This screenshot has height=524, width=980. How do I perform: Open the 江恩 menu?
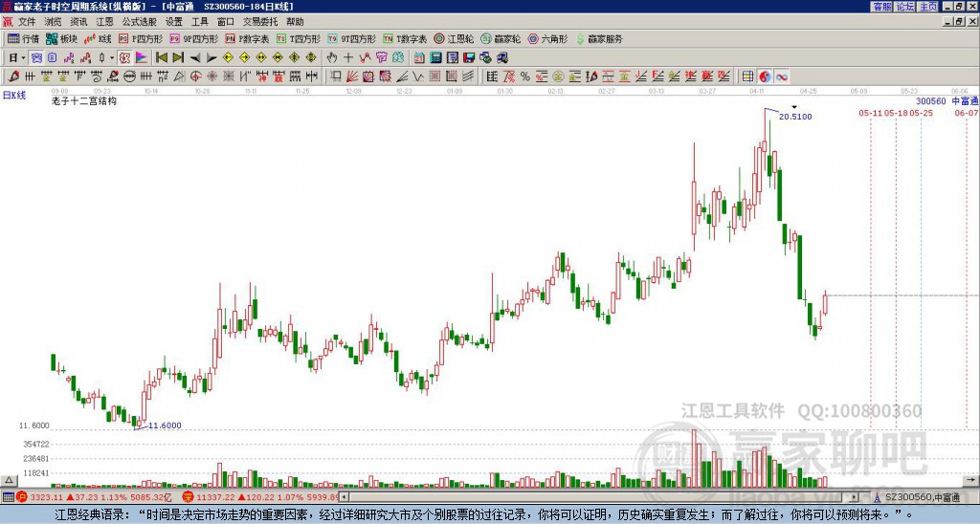pos(105,22)
